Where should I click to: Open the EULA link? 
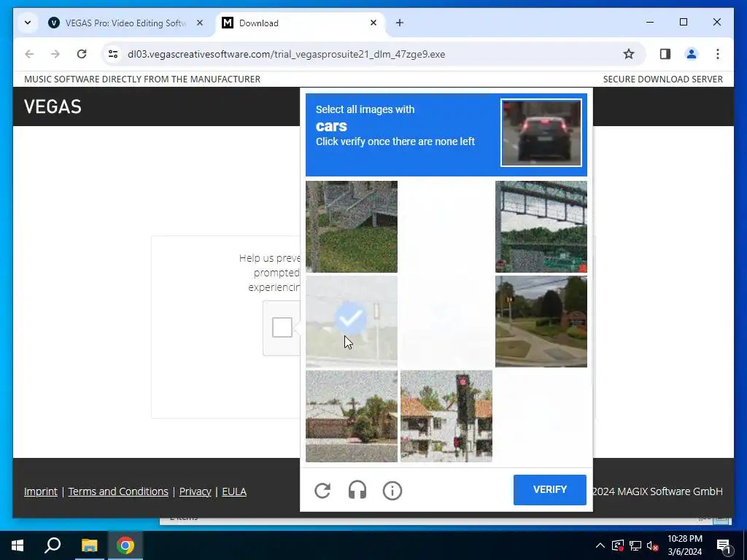[234, 491]
